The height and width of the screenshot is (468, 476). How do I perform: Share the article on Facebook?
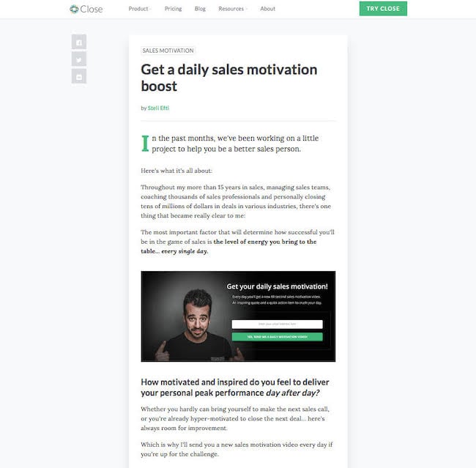[x=79, y=42]
